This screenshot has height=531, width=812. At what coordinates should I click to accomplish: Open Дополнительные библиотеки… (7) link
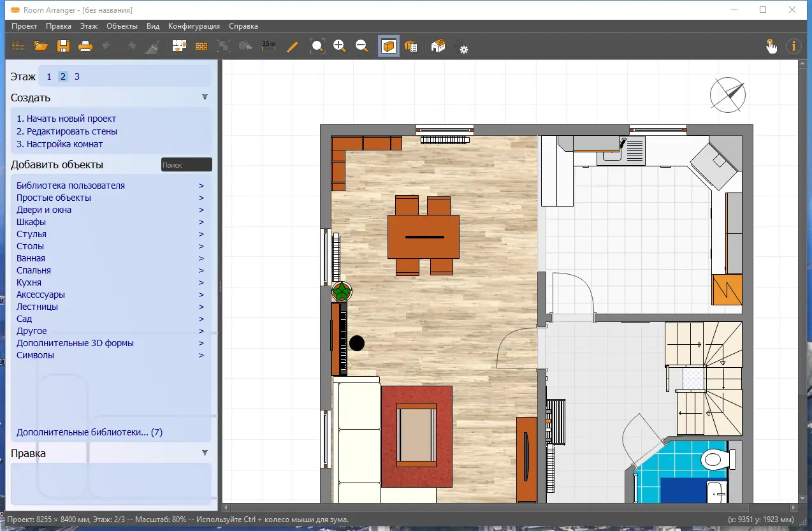click(89, 432)
